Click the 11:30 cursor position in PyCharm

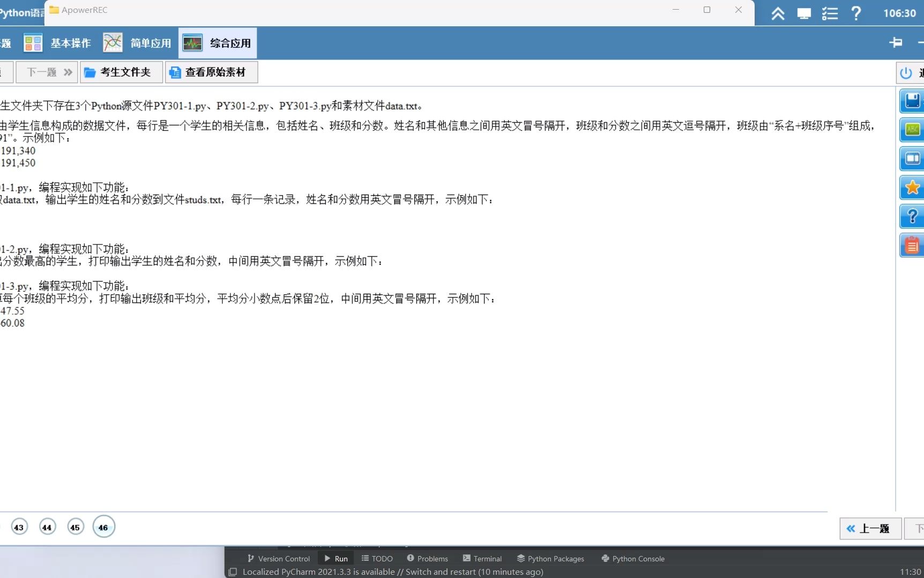[x=911, y=572]
